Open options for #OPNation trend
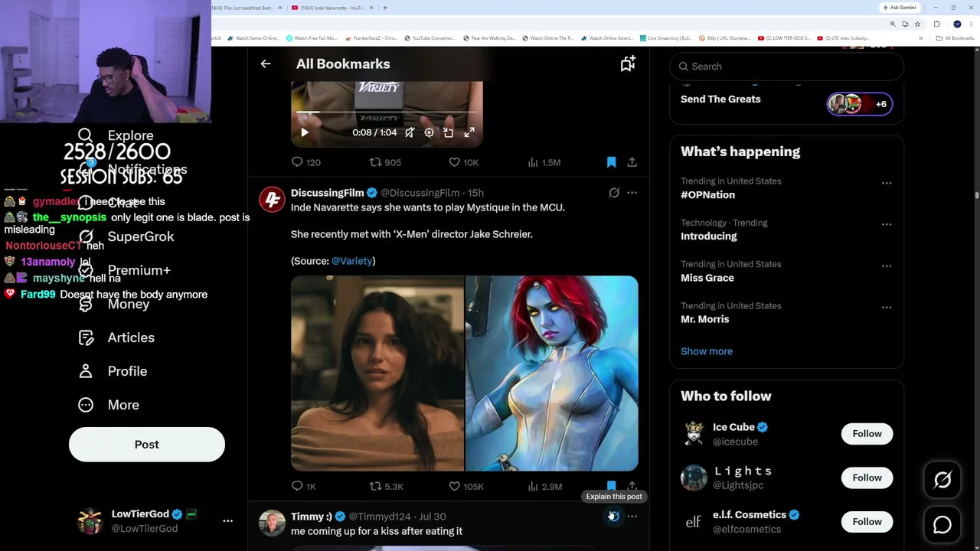 pos(887,183)
